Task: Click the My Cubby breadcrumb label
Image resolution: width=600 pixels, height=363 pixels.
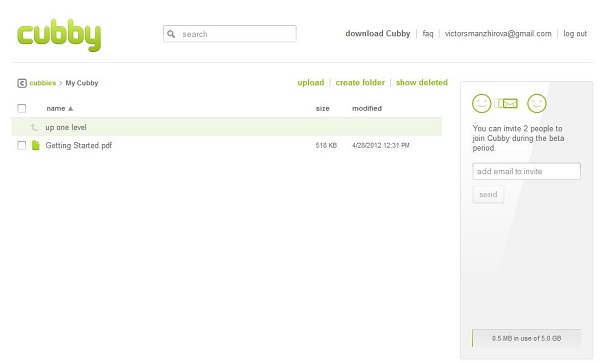Action: (82, 83)
